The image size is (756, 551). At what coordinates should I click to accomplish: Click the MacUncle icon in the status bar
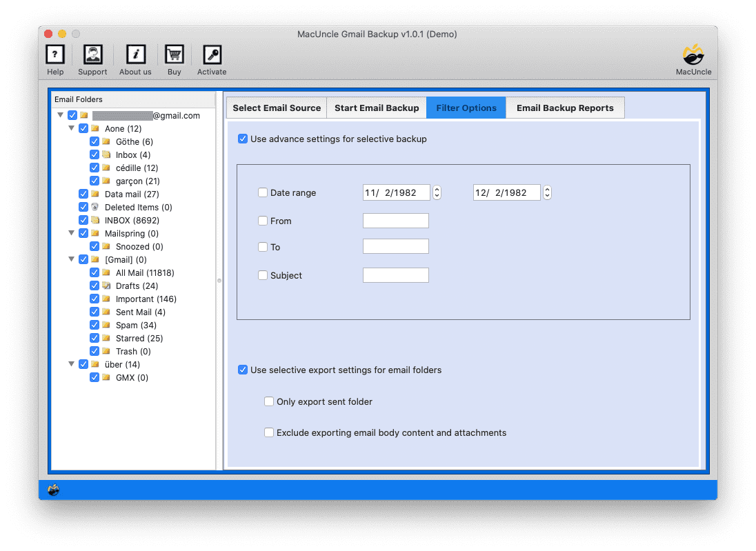point(53,490)
